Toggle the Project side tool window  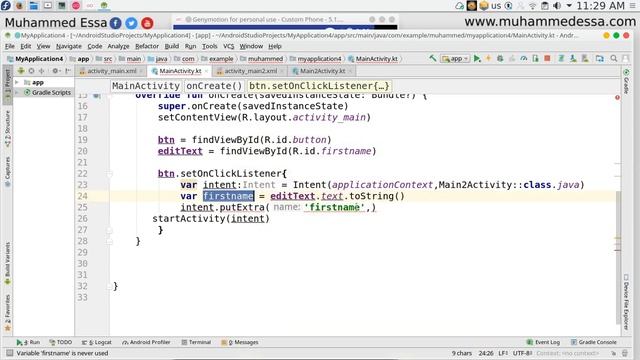tap(7, 84)
